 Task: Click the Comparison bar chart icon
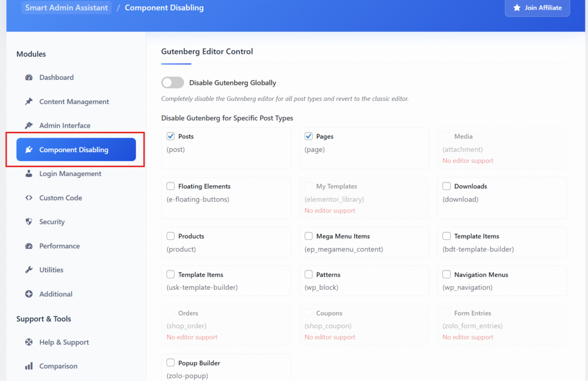[29, 366]
